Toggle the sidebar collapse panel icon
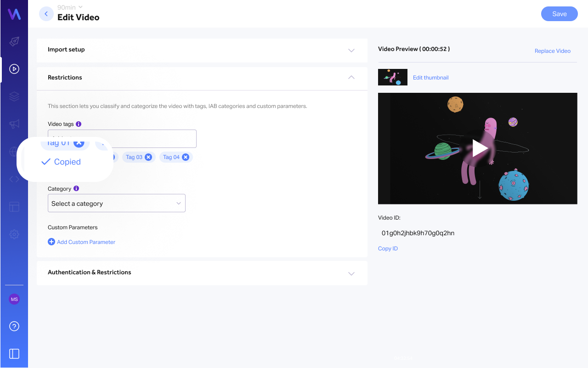Viewport: 588px width, 368px height. pyautogui.click(x=14, y=354)
